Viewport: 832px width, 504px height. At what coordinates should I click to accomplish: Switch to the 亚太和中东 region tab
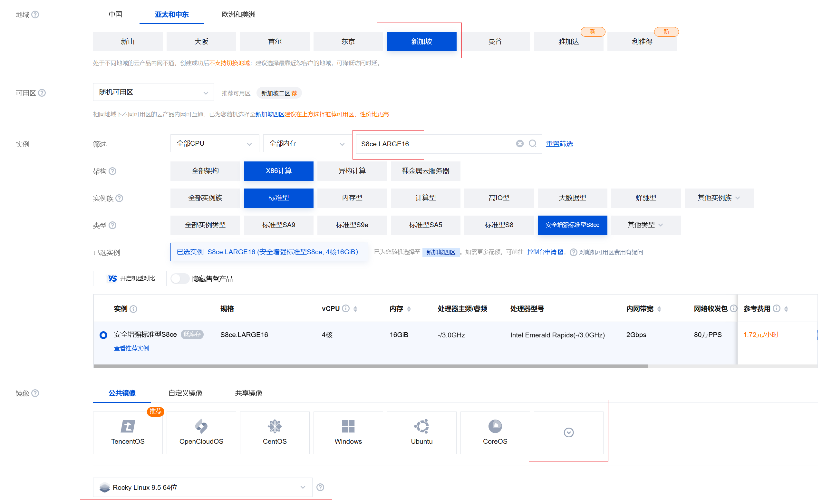click(172, 15)
